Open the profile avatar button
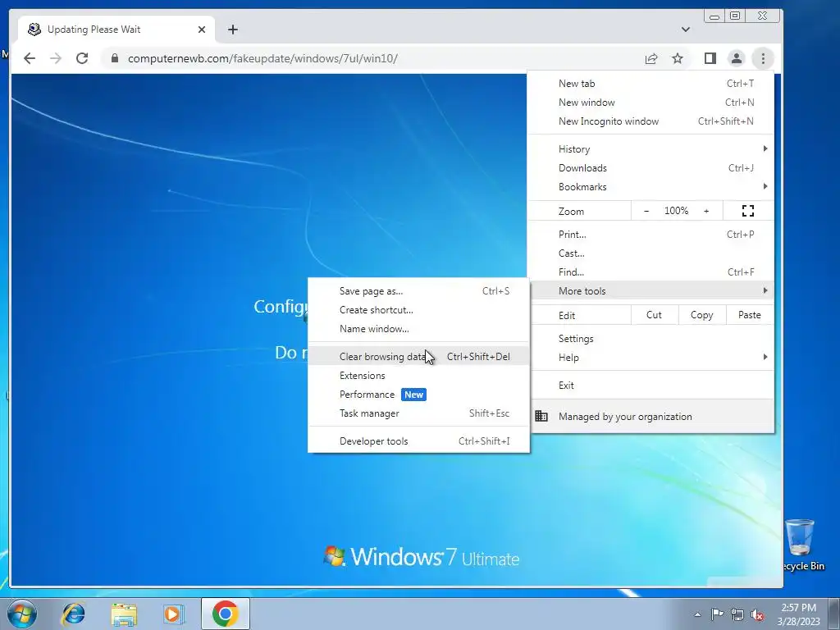The height and width of the screenshot is (630, 840). pos(737,58)
